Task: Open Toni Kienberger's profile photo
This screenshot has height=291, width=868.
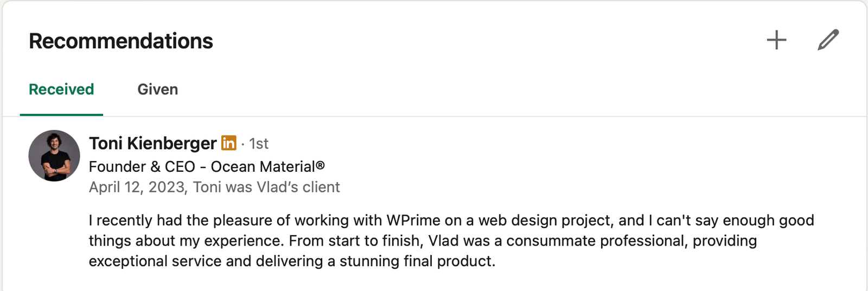Action: [54, 156]
